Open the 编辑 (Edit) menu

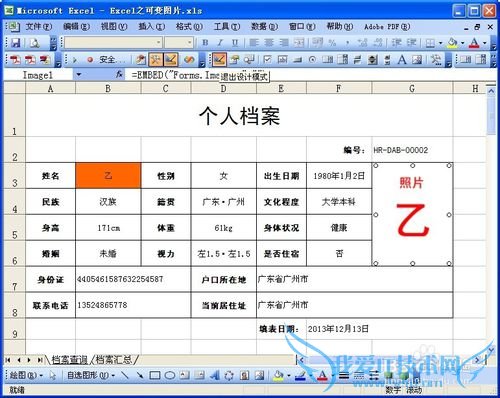76,26
